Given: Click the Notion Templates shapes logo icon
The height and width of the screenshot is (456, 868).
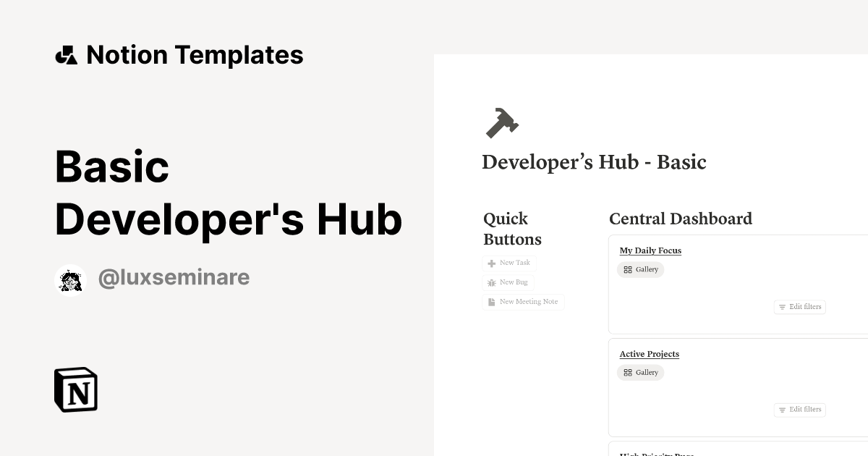Looking at the screenshot, I should [67, 55].
